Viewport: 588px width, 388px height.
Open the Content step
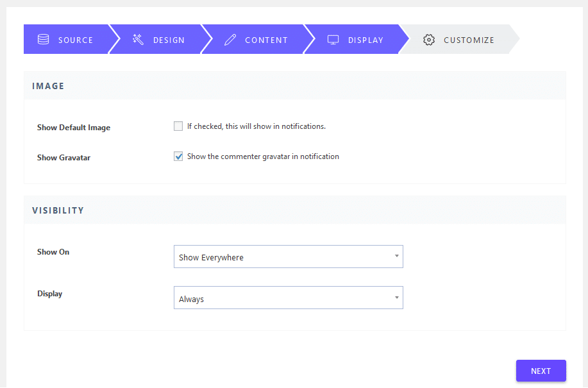pos(265,39)
